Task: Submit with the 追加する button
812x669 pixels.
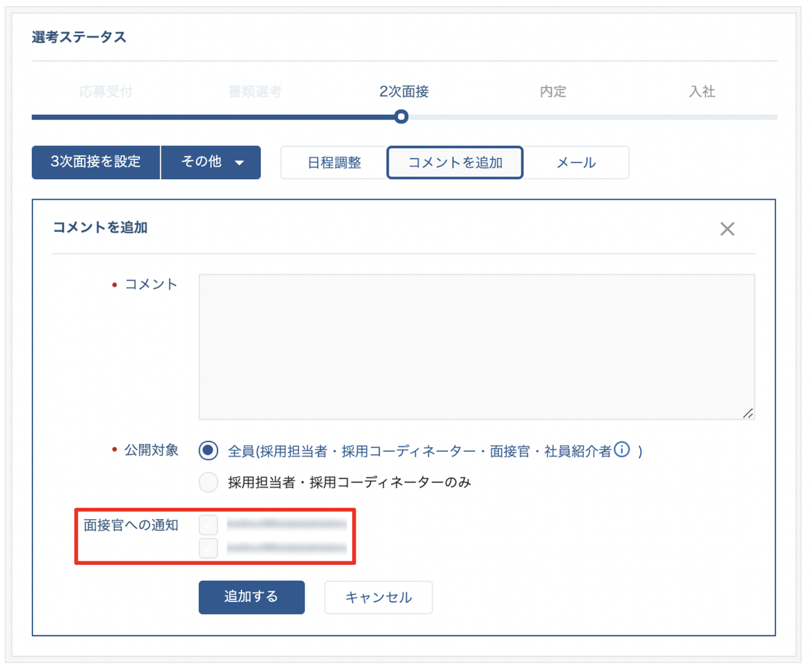Action: click(251, 597)
